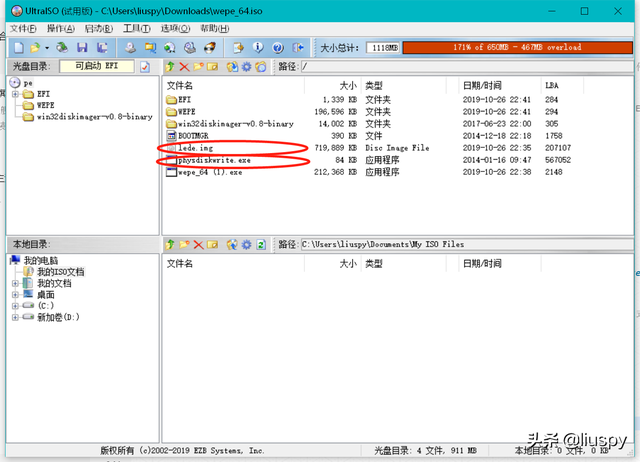Click the New file toolbar icon
The image size is (640, 462).
click(x=19, y=48)
